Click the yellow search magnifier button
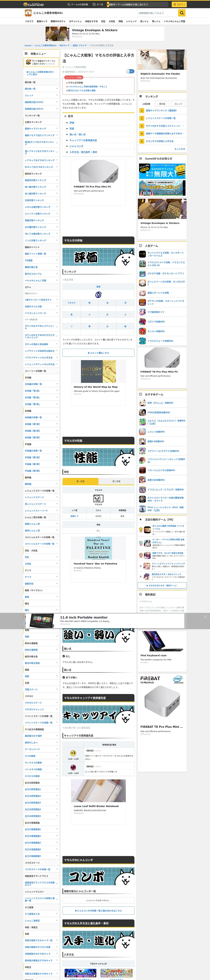The height and width of the screenshot is (980, 210). tap(182, 13)
